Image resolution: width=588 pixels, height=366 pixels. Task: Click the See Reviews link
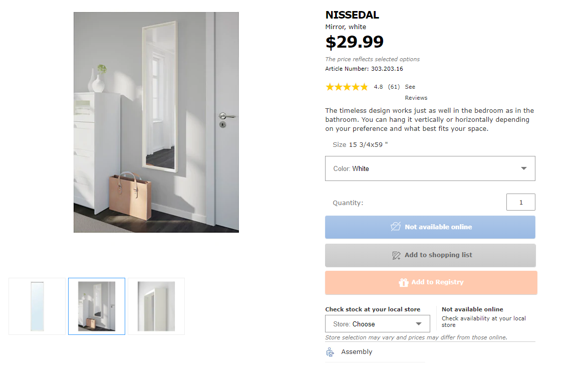(x=415, y=92)
